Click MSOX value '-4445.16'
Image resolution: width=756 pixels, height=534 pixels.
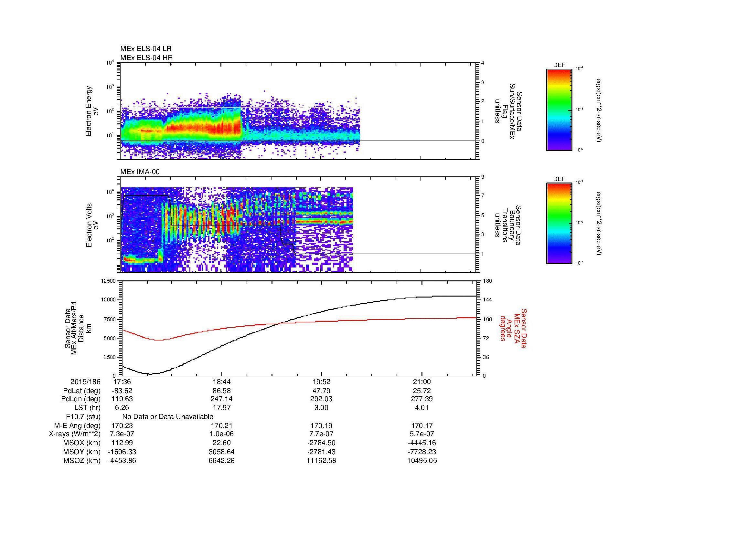tap(422, 443)
